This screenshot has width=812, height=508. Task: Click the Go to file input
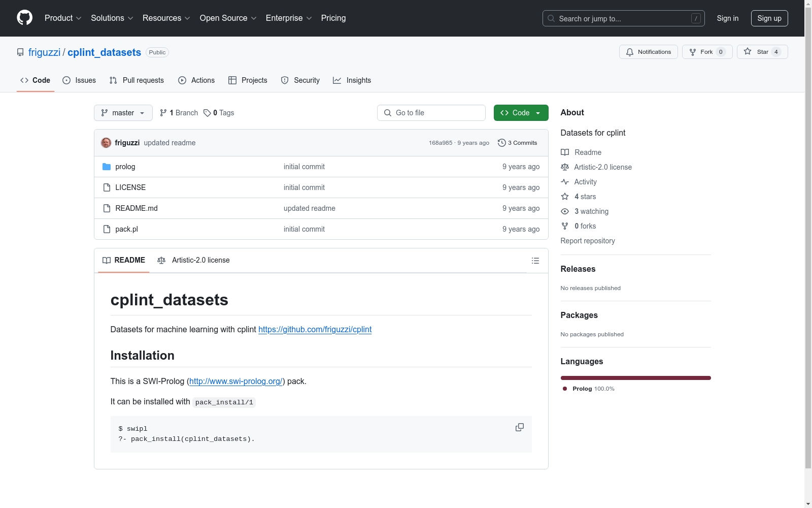point(431,113)
